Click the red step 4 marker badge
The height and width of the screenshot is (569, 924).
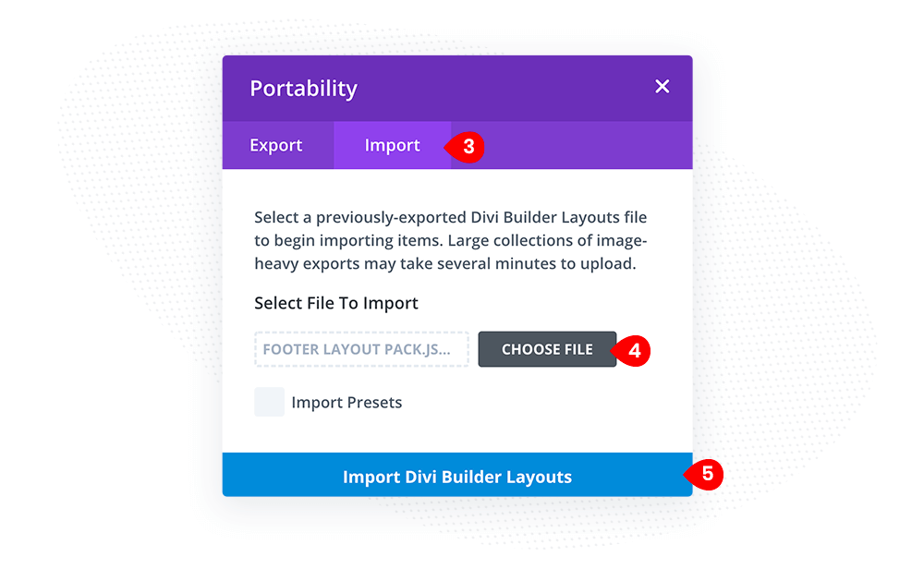[632, 350]
